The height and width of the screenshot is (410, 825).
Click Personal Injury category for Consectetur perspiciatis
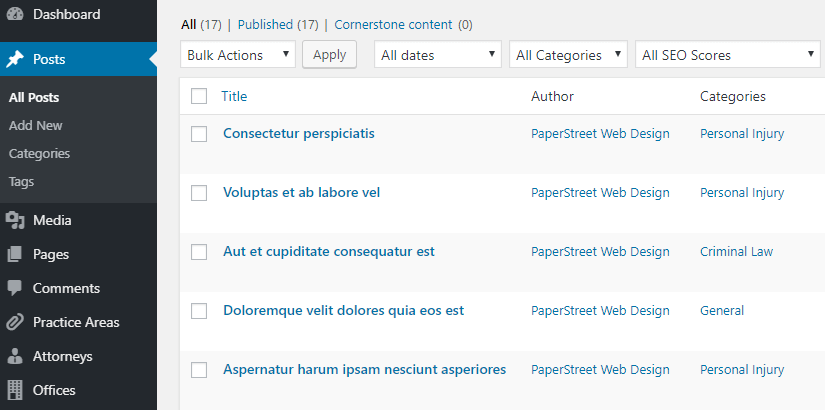[742, 134]
